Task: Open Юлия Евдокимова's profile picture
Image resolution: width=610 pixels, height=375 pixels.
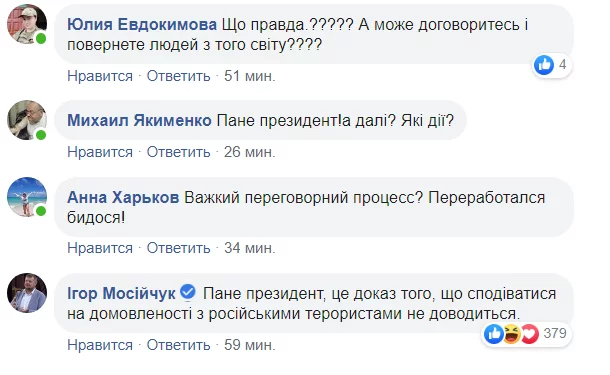Action: point(27,24)
